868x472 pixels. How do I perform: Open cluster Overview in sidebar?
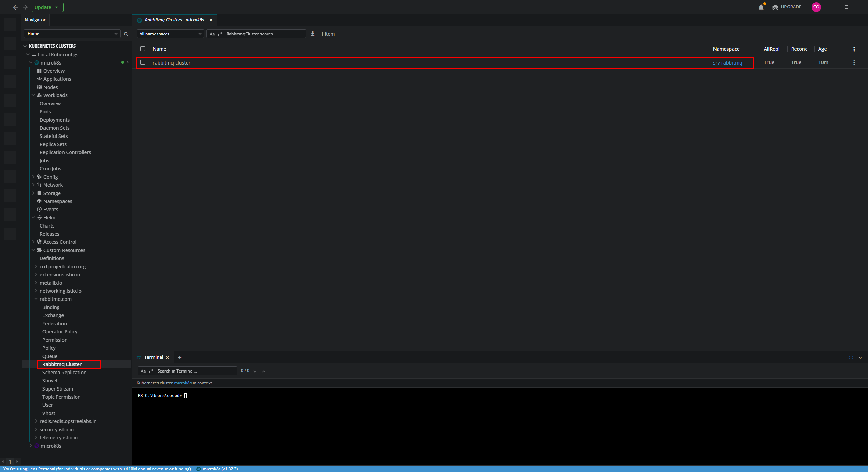[54, 71]
